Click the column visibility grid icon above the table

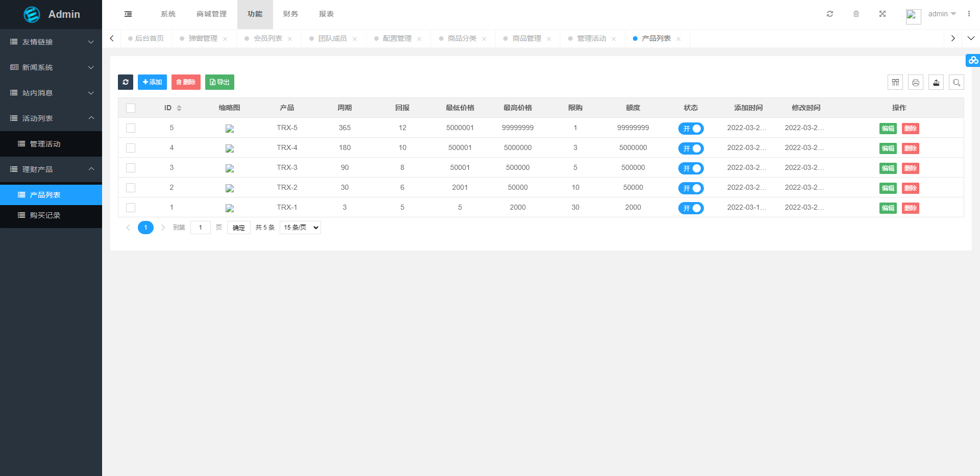[895, 82]
